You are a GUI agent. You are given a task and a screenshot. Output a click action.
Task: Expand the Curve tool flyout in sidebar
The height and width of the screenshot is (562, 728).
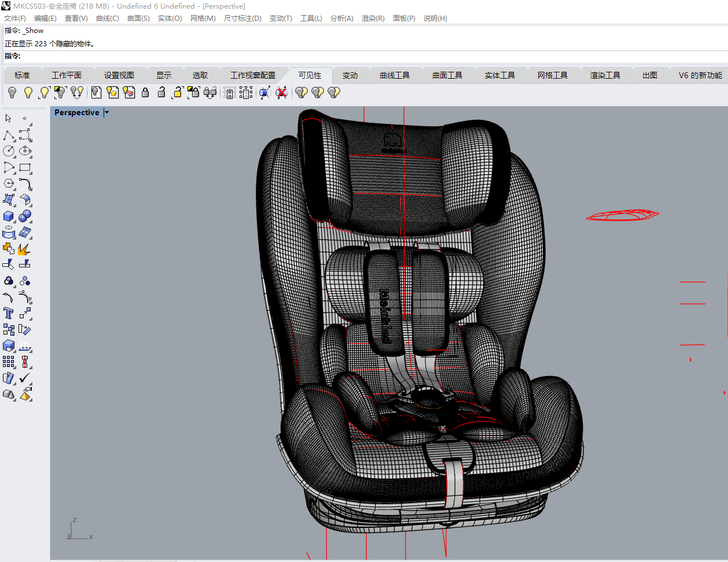coord(30,139)
